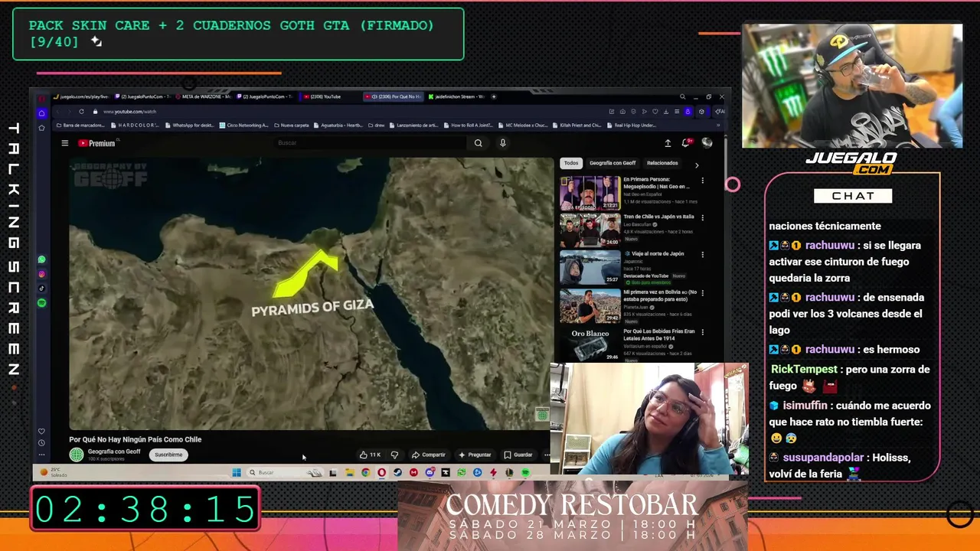
Task: Open Instagram icon in browser sidebar
Action: tap(41, 274)
